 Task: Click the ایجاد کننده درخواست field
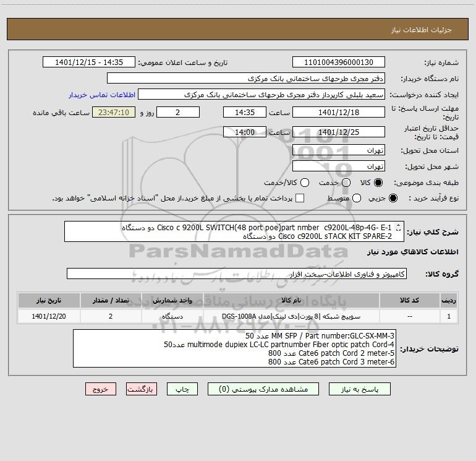(x=261, y=95)
